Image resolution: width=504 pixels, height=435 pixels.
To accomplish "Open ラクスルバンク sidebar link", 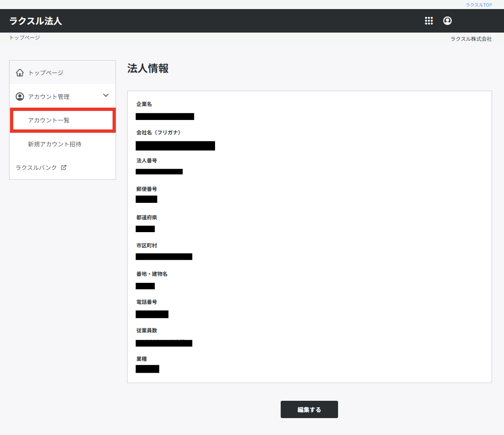I will (x=36, y=167).
